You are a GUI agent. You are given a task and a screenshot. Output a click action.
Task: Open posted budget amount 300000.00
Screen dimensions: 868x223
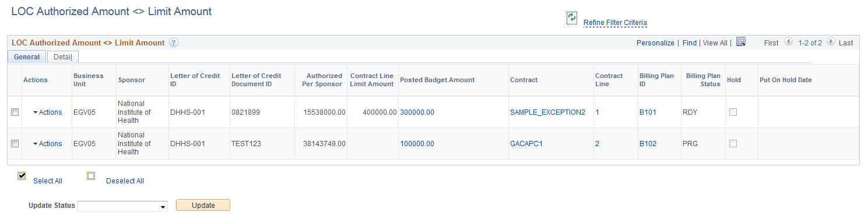click(x=417, y=112)
